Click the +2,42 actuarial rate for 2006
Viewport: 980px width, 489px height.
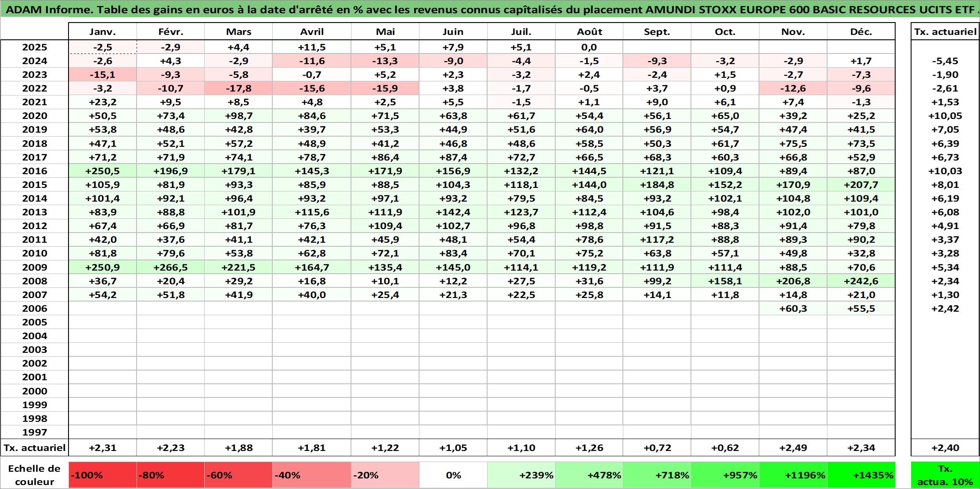point(946,309)
